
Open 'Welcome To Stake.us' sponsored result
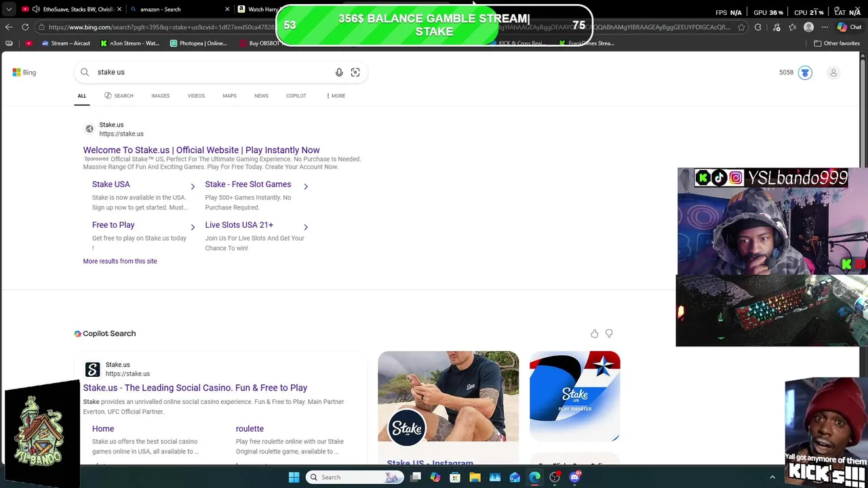point(201,150)
